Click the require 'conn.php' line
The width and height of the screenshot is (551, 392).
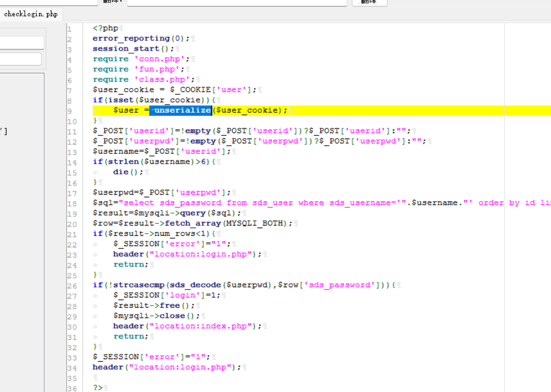coord(141,59)
